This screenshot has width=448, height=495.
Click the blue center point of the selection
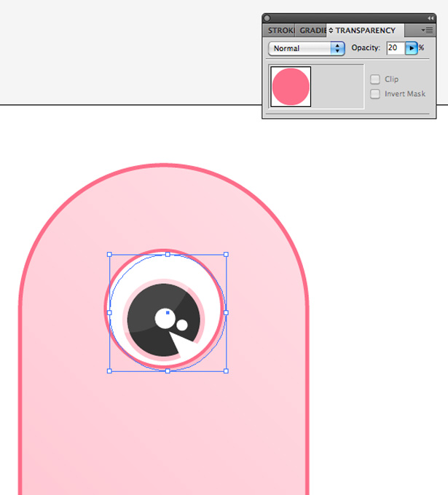168,313
